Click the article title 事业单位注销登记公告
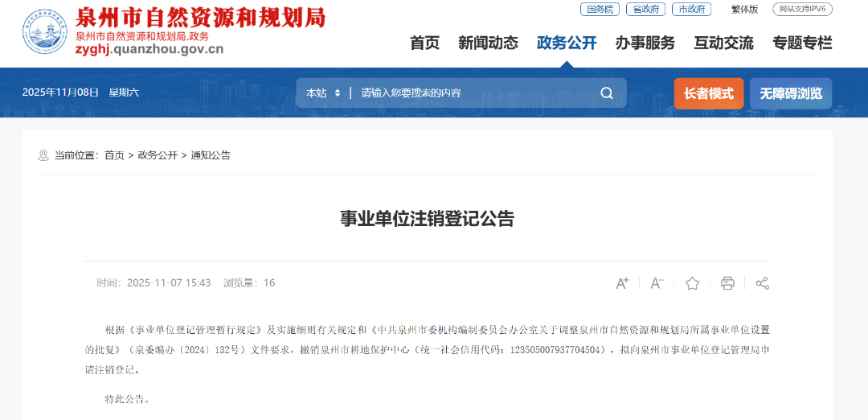The height and width of the screenshot is (420, 868). click(427, 219)
